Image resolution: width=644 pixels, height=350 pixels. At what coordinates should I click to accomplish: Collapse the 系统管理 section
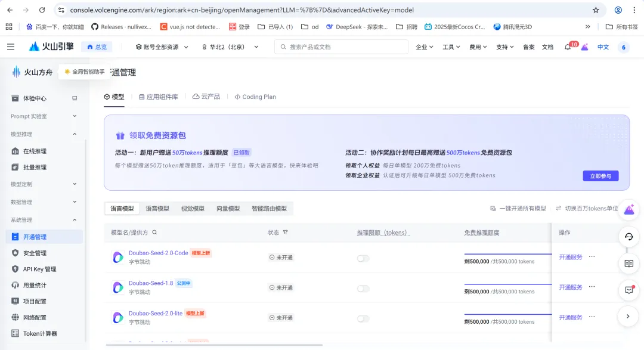(44, 220)
